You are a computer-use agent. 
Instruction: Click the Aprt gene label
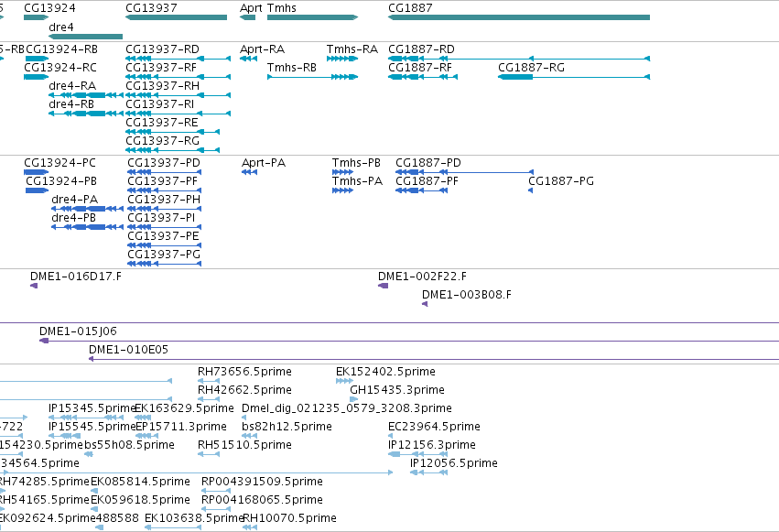click(251, 8)
